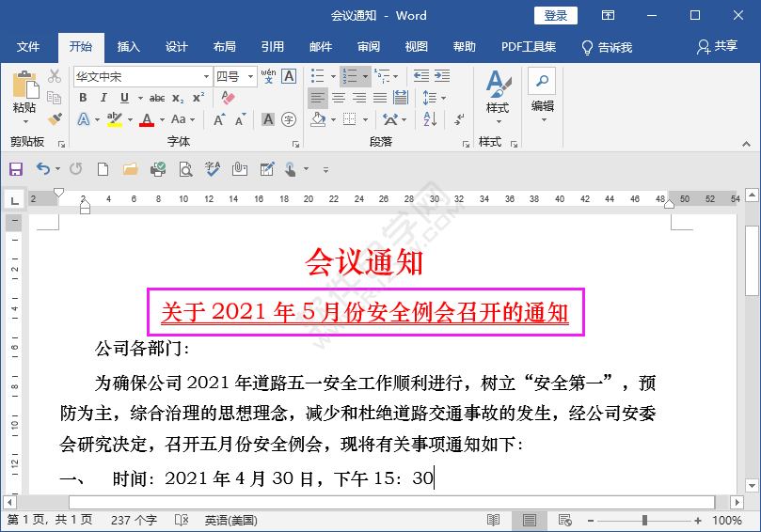Increase font size with grow font icon
Screen dimensions: 761x532
tap(219, 119)
